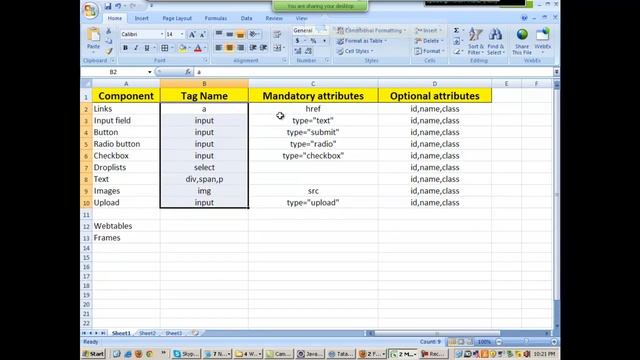Viewport: 640px width, 360px height.
Task: Click Insert button in Cells group
Action: tap(427, 30)
